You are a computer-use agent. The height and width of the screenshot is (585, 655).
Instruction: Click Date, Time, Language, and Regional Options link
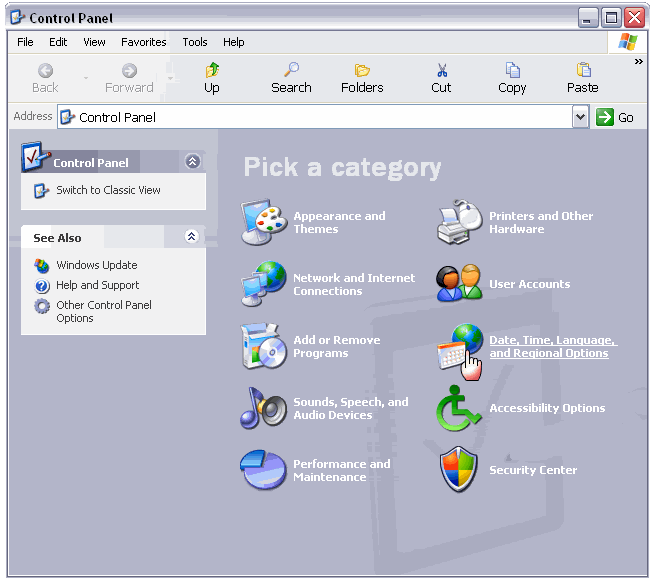(553, 347)
